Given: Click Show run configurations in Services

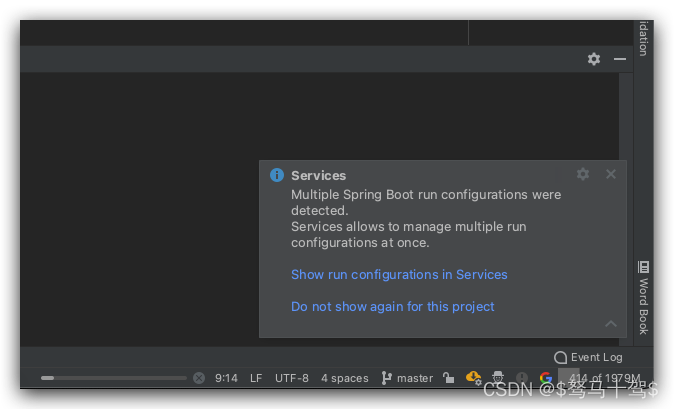Looking at the screenshot, I should (x=399, y=274).
